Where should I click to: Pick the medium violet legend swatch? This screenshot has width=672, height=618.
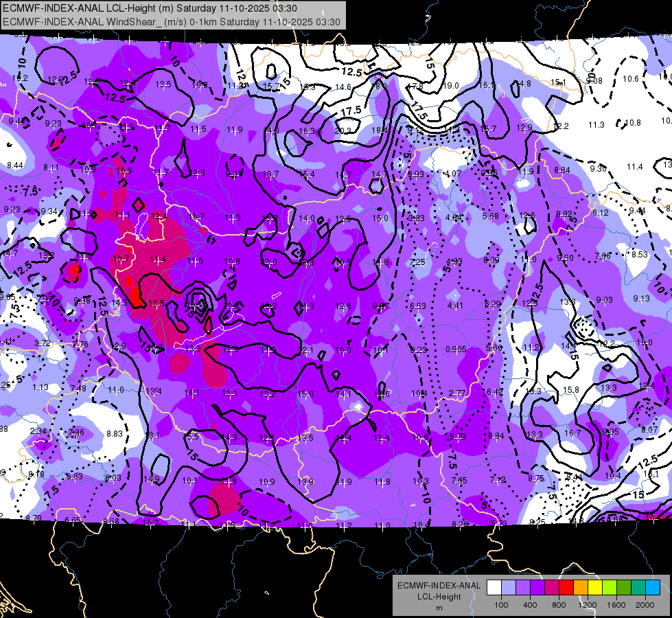pyautogui.click(x=523, y=587)
